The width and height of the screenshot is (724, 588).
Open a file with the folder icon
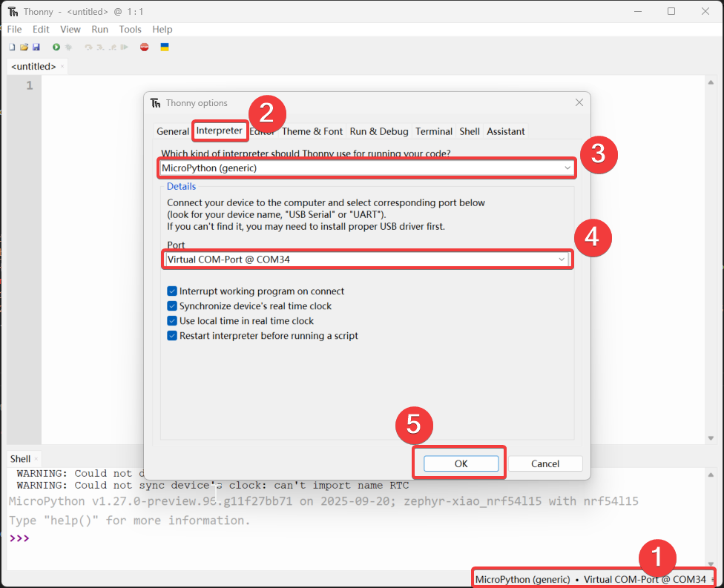[x=24, y=47]
